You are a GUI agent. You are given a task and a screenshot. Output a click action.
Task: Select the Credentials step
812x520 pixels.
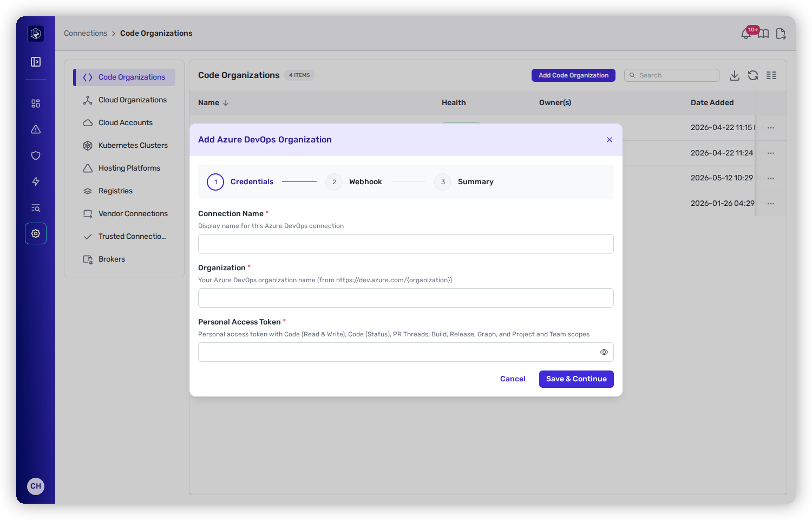coord(240,182)
